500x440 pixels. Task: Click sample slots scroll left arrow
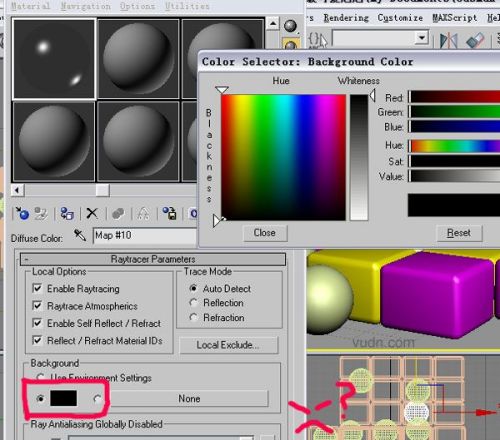[17, 191]
